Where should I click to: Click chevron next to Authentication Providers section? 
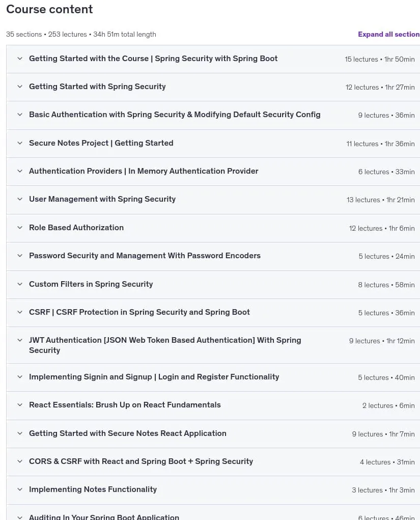pyautogui.click(x=20, y=171)
